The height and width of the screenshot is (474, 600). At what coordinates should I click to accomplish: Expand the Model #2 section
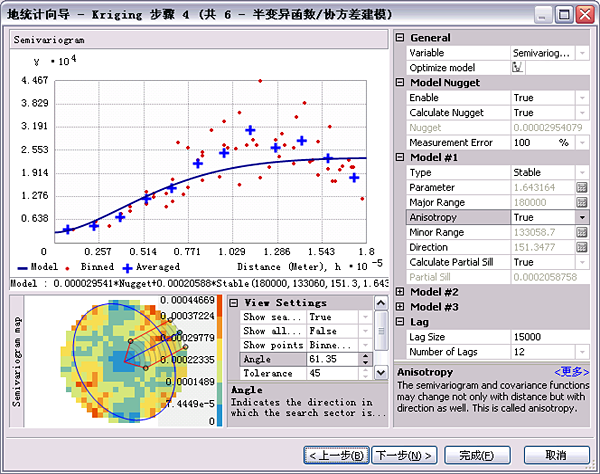point(400,292)
